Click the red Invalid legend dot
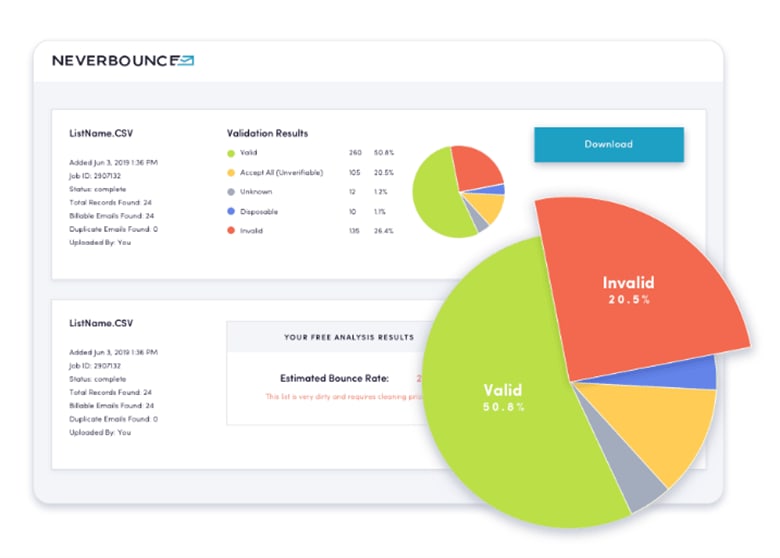Viewport: 780px width, 558px height. [231, 231]
